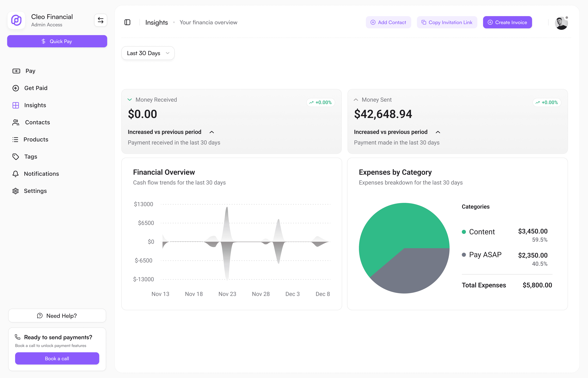Screen dimensions: 588x378
Task: Expand the Money Sent chevron
Action: tap(356, 100)
